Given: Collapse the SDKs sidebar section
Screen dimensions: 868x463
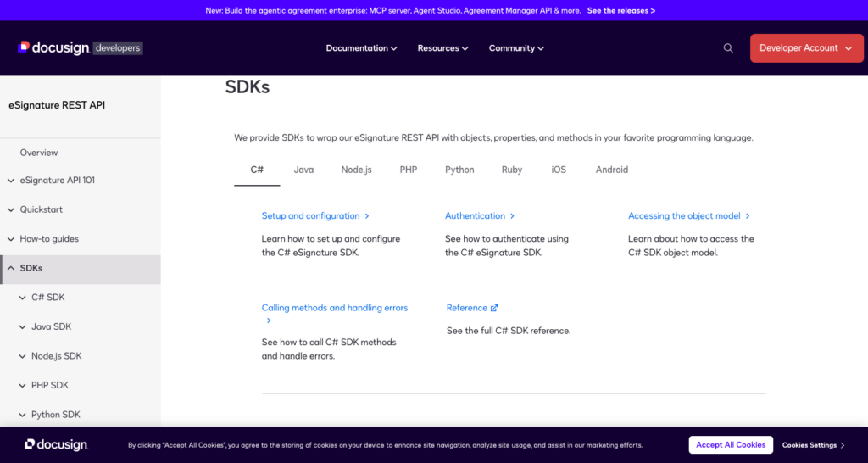Looking at the screenshot, I should pos(81,269).
